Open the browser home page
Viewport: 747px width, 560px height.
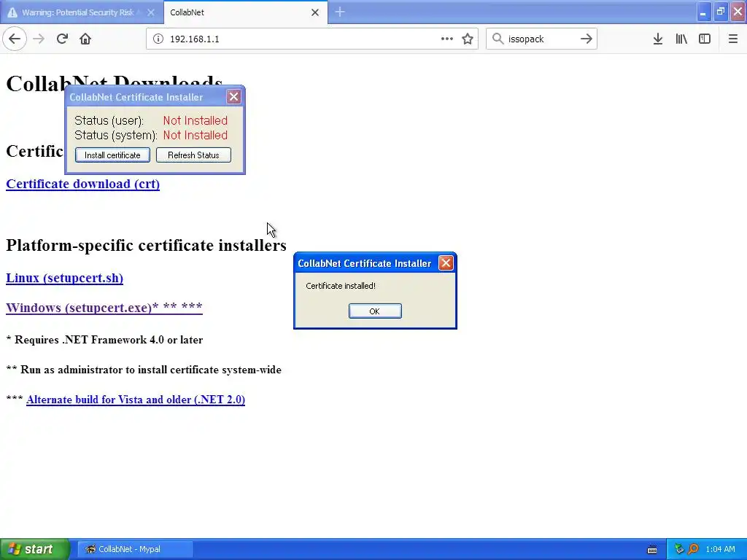click(x=85, y=39)
